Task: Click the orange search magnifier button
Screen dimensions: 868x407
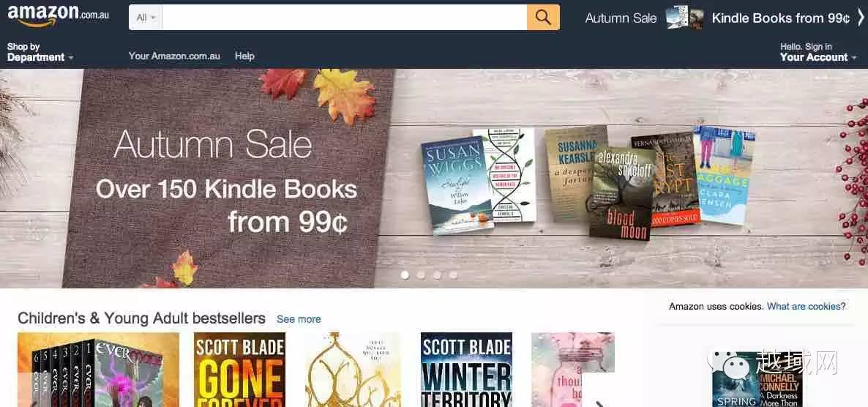Action: coord(542,17)
